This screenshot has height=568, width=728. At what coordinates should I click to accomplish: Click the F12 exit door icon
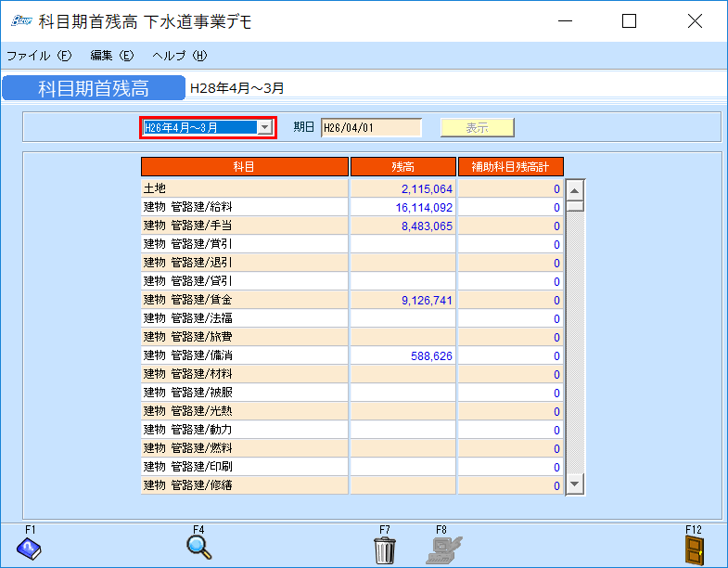point(695,550)
